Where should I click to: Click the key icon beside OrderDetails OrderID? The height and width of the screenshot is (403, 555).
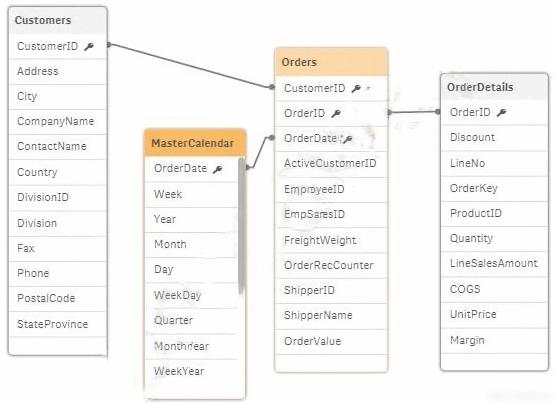tap(502, 113)
